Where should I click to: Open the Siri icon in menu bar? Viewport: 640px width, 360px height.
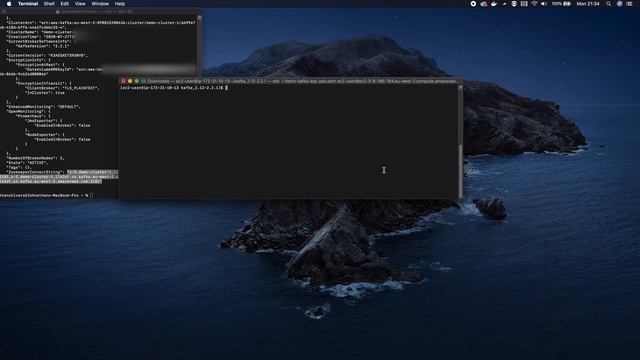[x=619, y=4]
